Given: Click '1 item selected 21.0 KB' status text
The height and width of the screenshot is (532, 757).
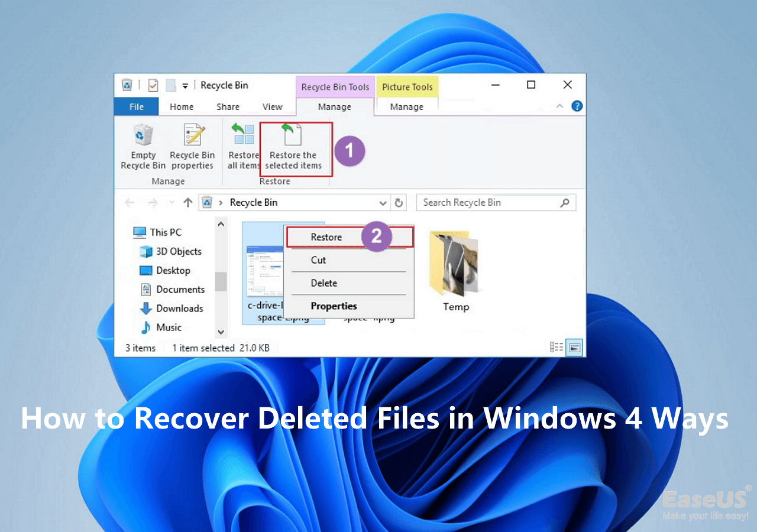Looking at the screenshot, I should coord(221,348).
